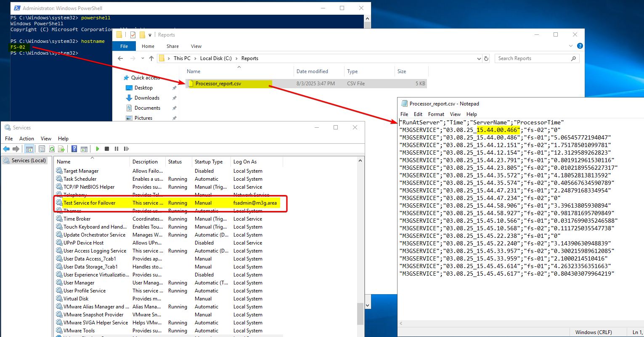The height and width of the screenshot is (337, 644).
Task: Sort services by Log On As column
Action: coord(245,162)
